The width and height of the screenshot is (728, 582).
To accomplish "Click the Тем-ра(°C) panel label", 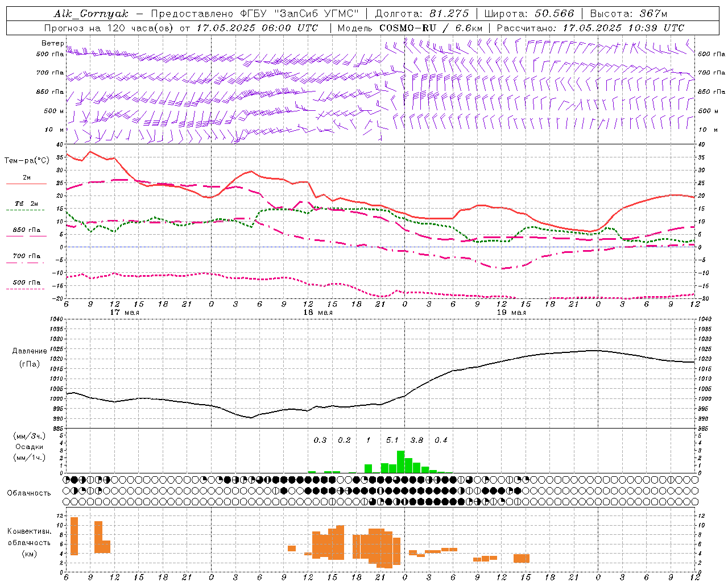I will pyautogui.click(x=27, y=161).
